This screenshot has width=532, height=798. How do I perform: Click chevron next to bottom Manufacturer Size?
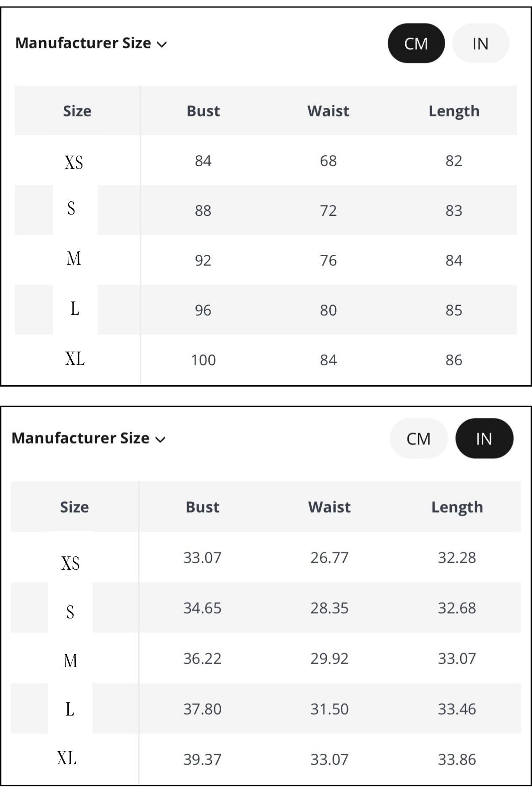(x=160, y=439)
